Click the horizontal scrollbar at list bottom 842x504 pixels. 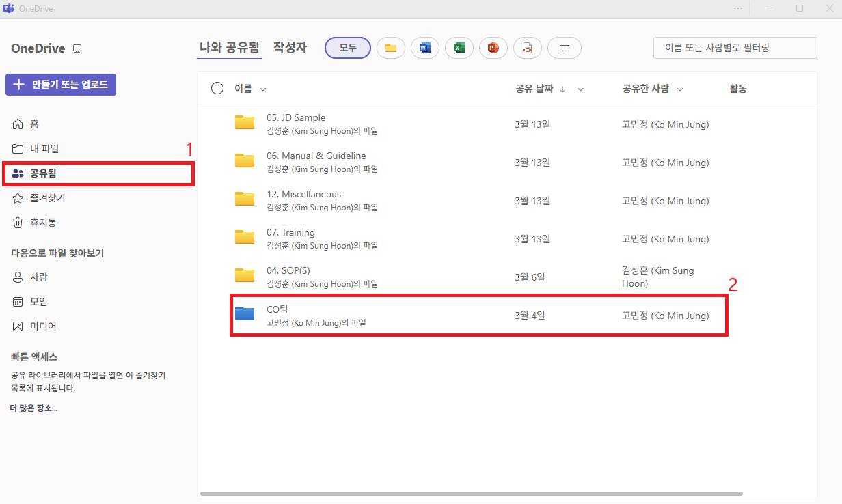click(472, 493)
